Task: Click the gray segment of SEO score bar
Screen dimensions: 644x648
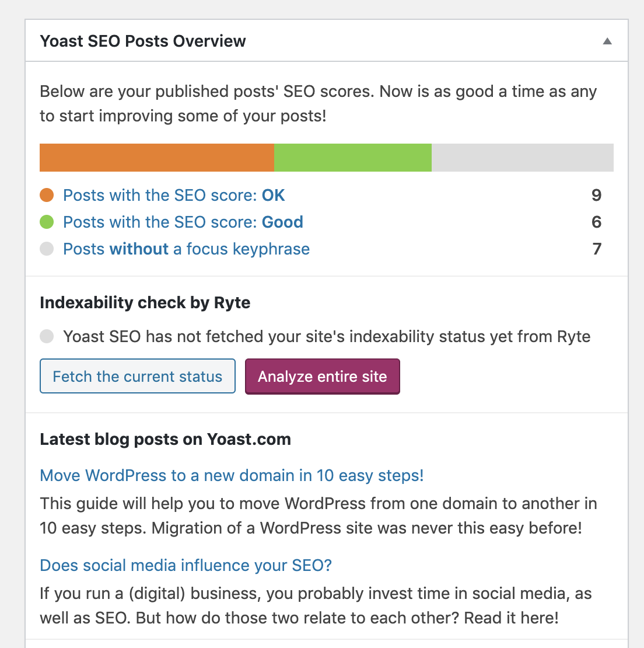Action: (x=523, y=158)
